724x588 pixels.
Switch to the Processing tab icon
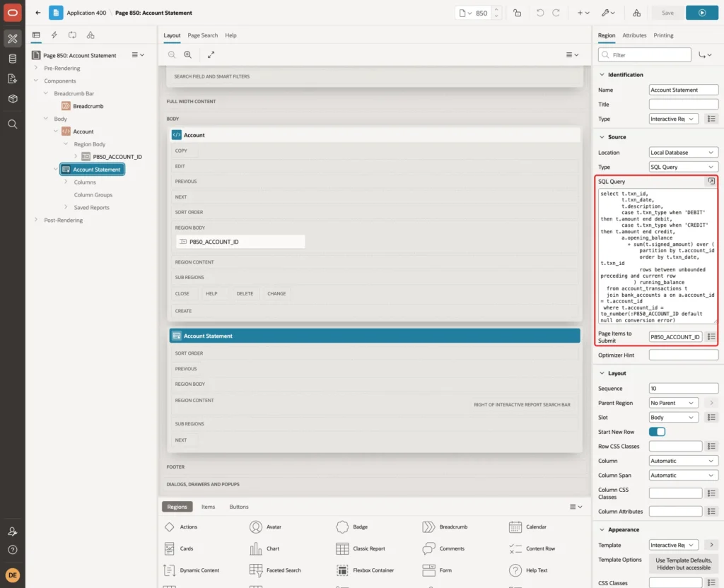click(72, 35)
